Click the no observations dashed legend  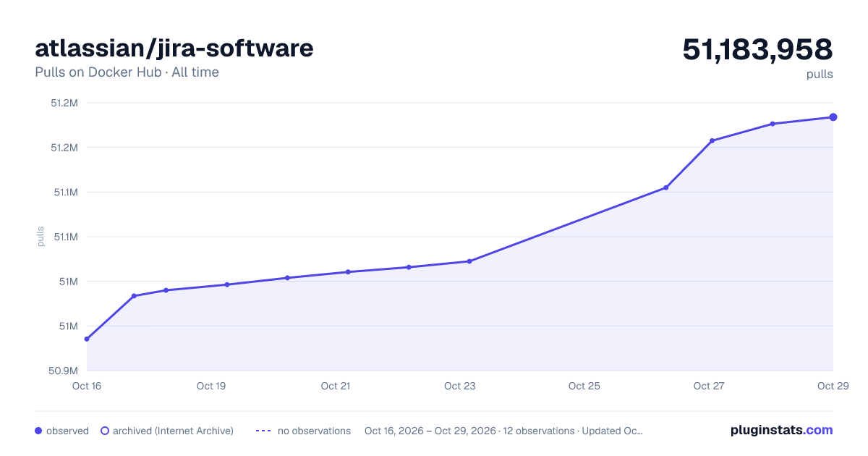263,431
